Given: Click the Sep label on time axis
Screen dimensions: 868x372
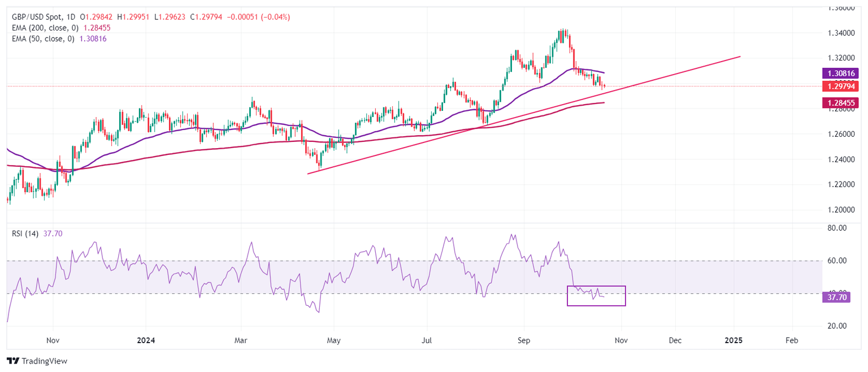Looking at the screenshot, I should (523, 341).
